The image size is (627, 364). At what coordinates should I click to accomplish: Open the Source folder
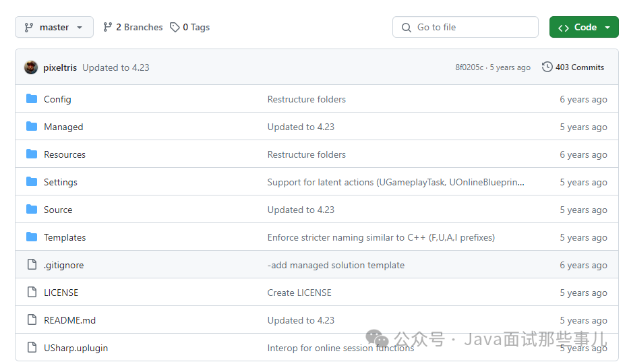[x=58, y=210]
